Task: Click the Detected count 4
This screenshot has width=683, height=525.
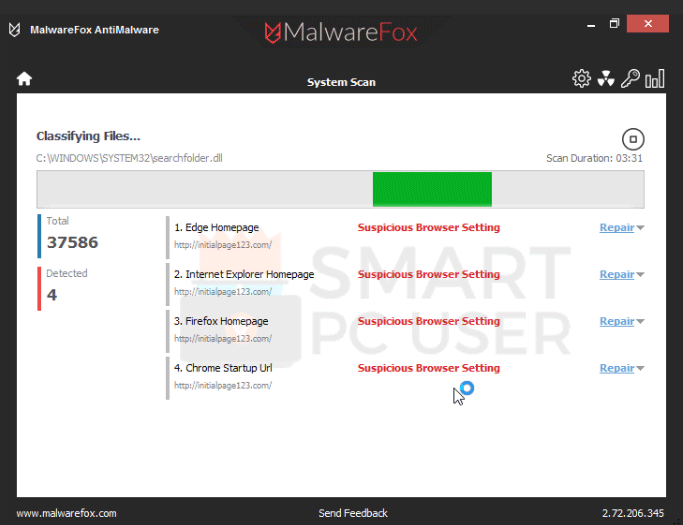Action: click(52, 295)
